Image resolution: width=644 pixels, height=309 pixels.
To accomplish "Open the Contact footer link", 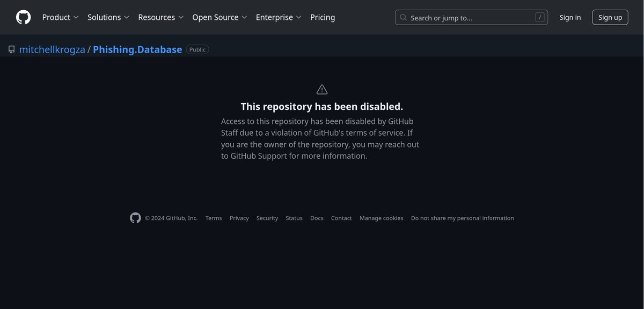I will coord(341,218).
